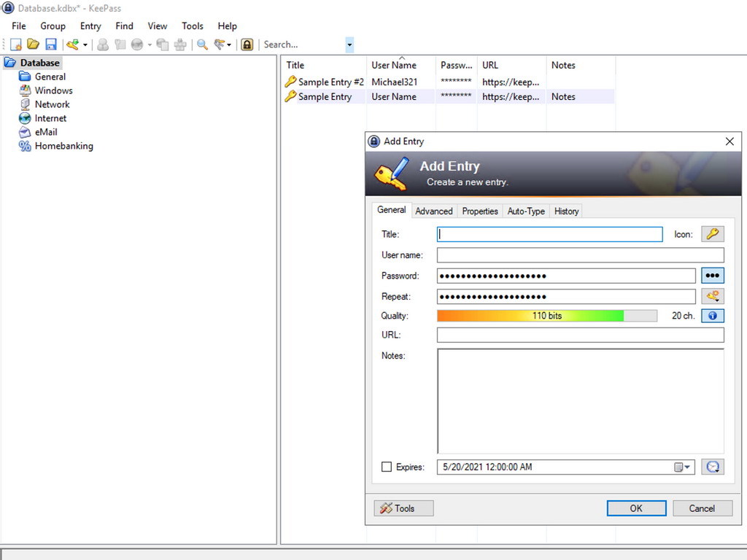Open the expiry date calendar dropdown

(682, 467)
